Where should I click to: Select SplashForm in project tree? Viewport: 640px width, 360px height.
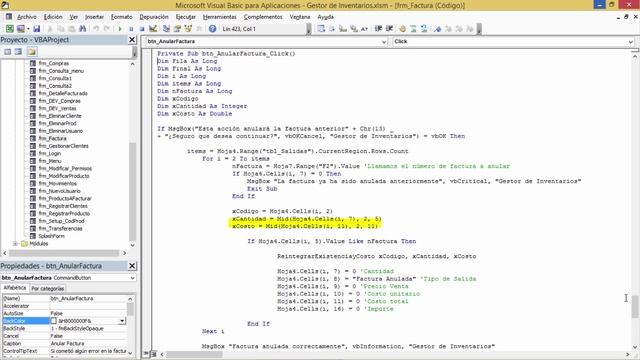(51, 236)
